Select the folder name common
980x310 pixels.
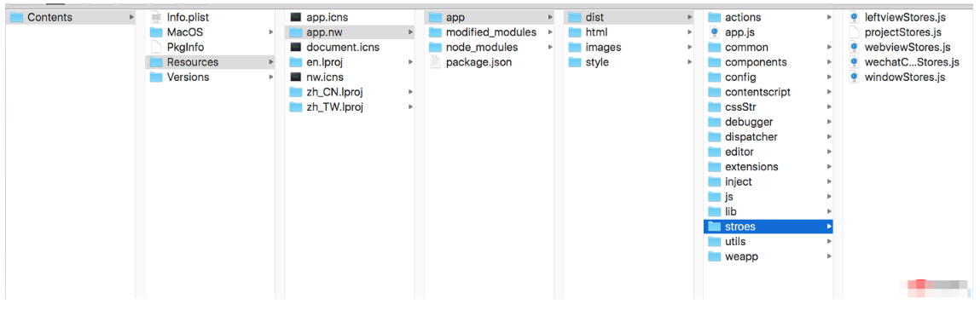(x=747, y=48)
